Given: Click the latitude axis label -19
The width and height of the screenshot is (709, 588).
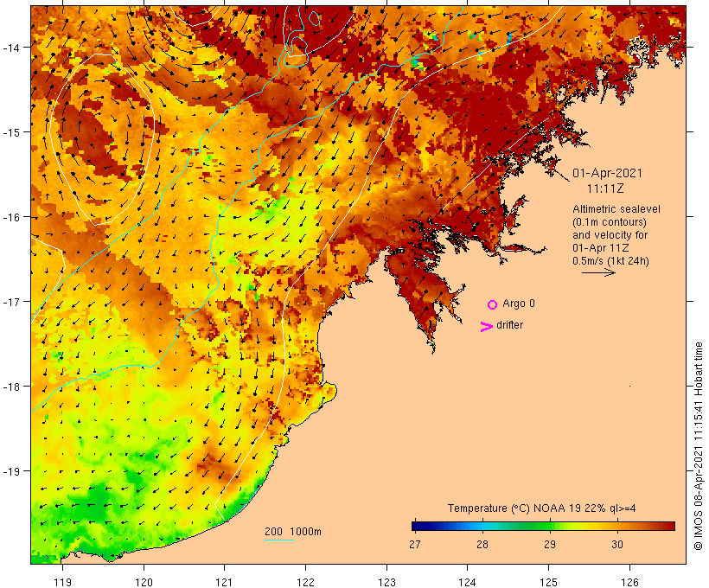Looking at the screenshot, I should 10,471.
